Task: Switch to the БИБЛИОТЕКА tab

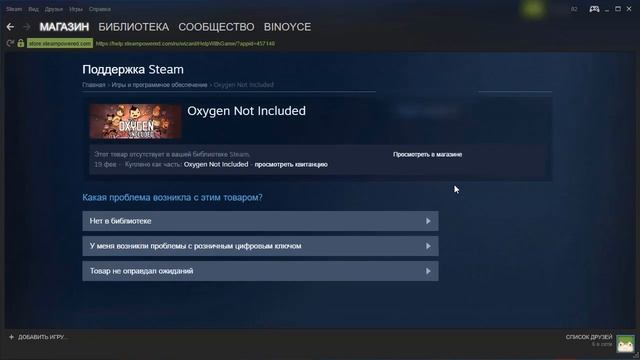Action: pos(133,27)
